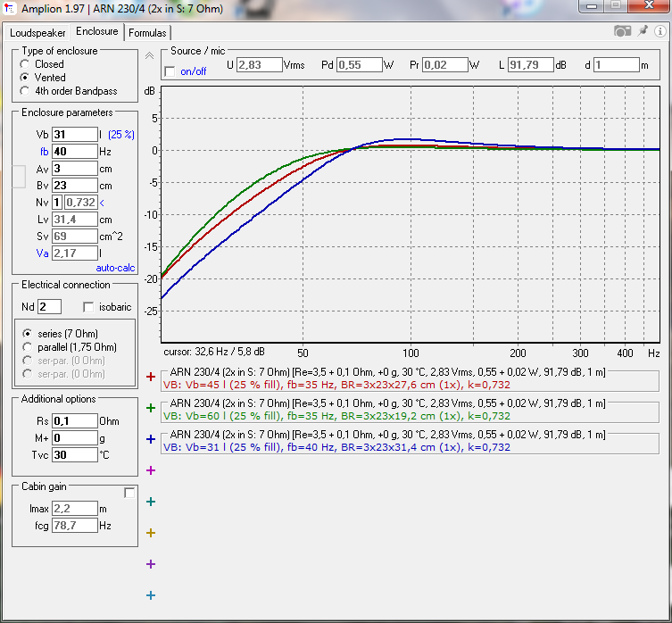Click the small button left of Av and Bv
Image resolution: width=672 pixels, height=623 pixels.
point(19,177)
